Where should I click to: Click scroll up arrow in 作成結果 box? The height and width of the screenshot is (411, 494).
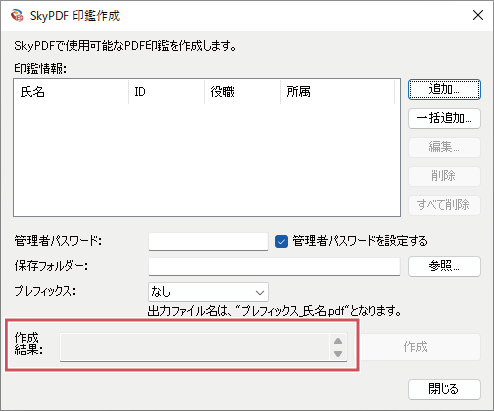pos(338,341)
